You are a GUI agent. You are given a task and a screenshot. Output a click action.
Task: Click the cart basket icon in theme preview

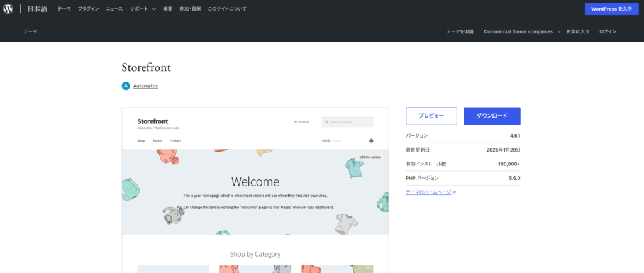(371, 140)
